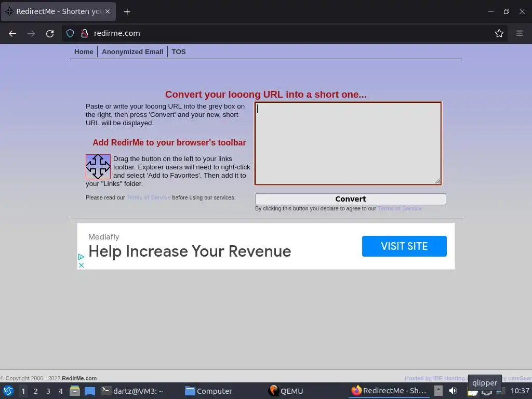Screen dimensions: 532x399
Task: Click the forward navigation arrow
Action: tap(31, 33)
